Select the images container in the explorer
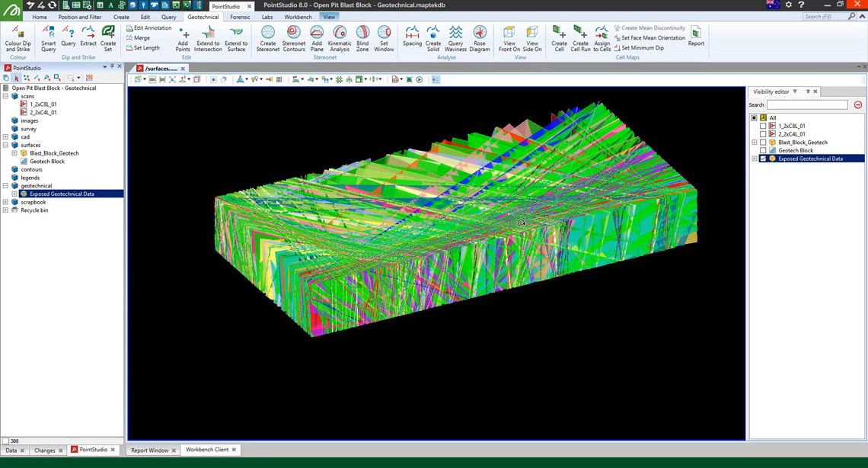The width and height of the screenshot is (868, 468). point(30,120)
